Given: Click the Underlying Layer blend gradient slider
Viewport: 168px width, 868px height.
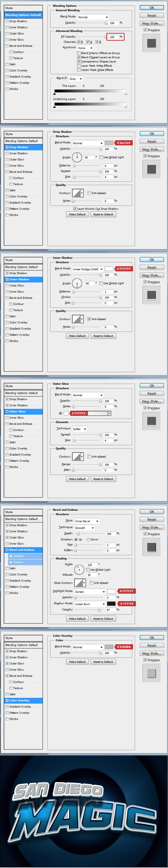Looking at the screenshot, I should click(90, 104).
